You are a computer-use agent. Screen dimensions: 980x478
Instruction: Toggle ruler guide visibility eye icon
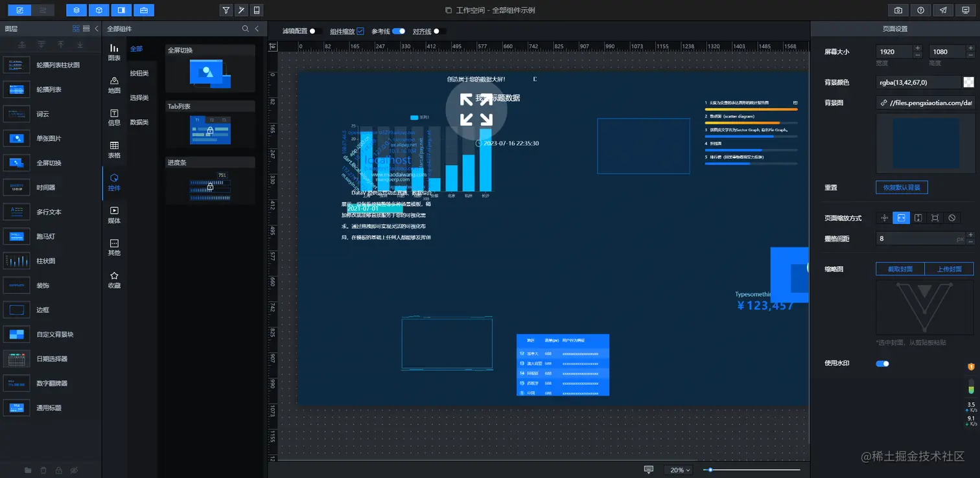(274, 46)
